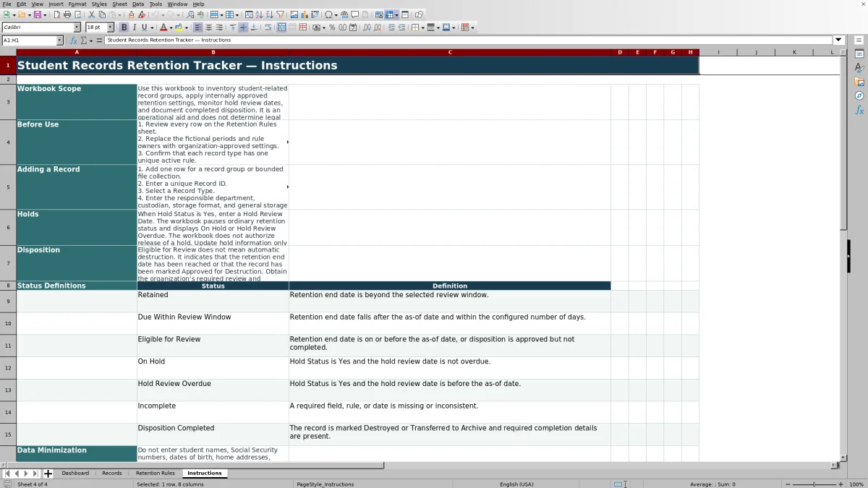Image resolution: width=868 pixels, height=488 pixels.
Task: Open Styles panel in sidebar
Action: 859,68
